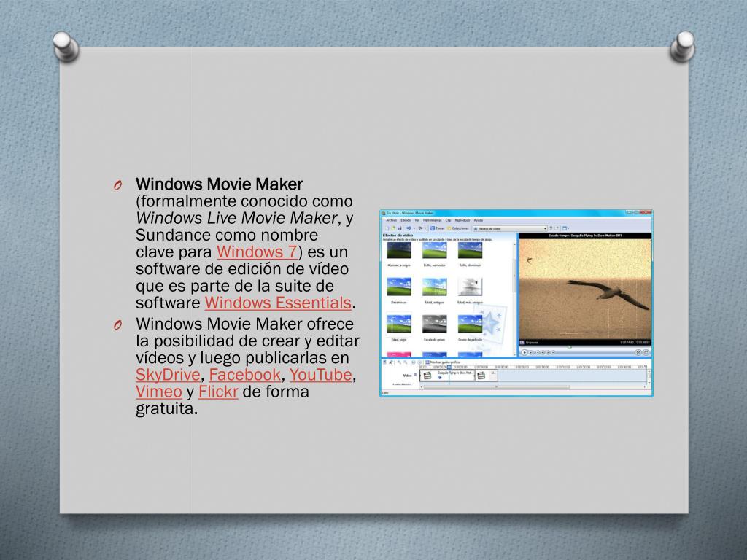Click the seagull preview video
The height and width of the screenshot is (560, 747).
click(584, 289)
